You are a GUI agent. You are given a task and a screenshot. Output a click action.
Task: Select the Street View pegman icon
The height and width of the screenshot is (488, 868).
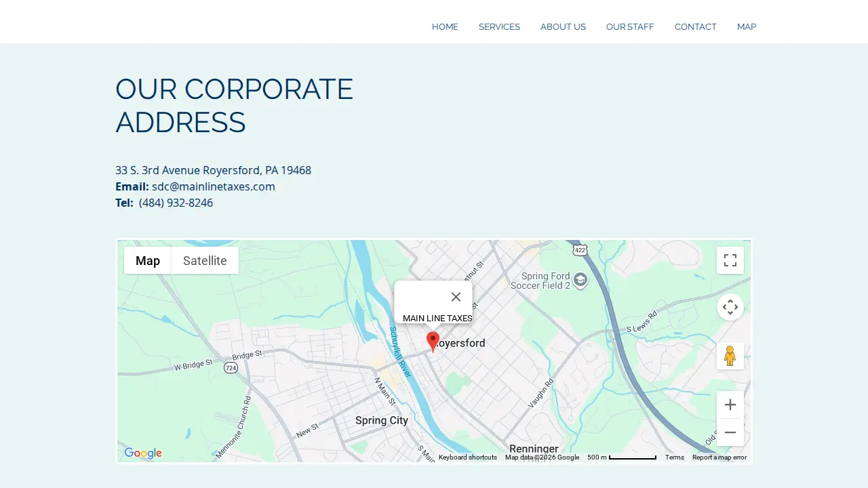click(x=730, y=356)
